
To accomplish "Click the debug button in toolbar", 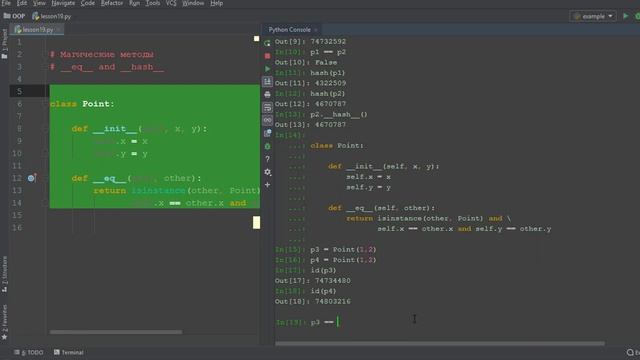I will pyautogui.click(x=637, y=16).
